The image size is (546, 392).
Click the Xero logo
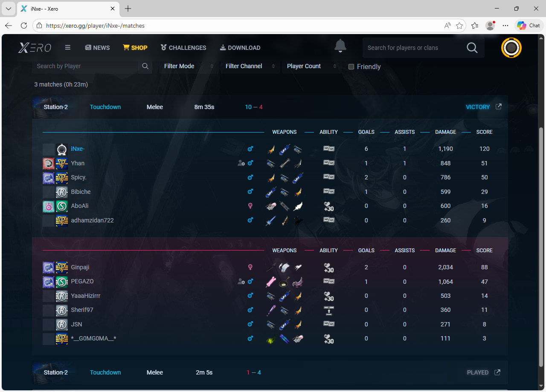click(35, 48)
